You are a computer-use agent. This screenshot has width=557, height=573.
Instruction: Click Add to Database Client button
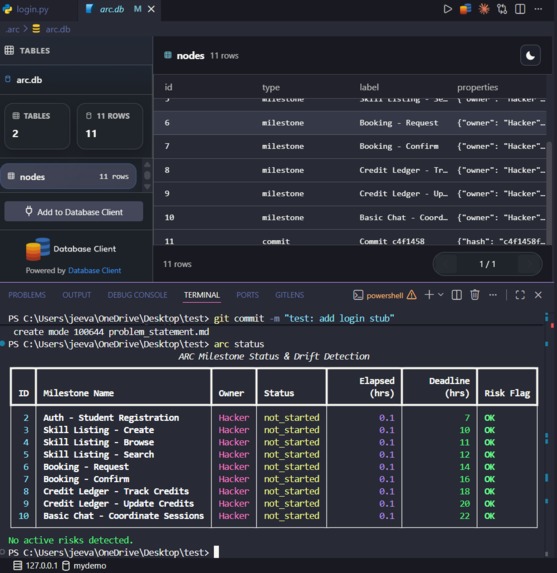[x=74, y=212]
